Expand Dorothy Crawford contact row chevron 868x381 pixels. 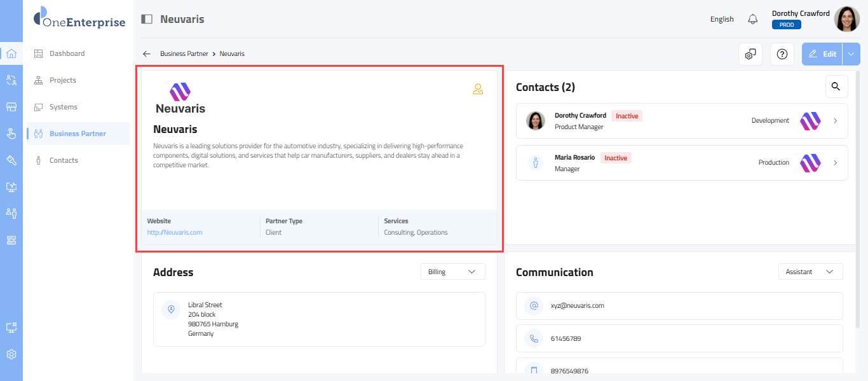click(x=835, y=121)
